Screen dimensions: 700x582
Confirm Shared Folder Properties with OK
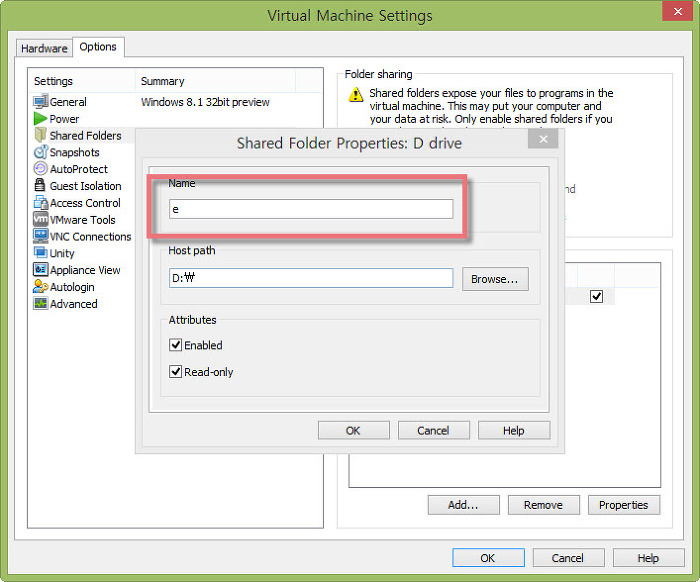[x=353, y=430]
